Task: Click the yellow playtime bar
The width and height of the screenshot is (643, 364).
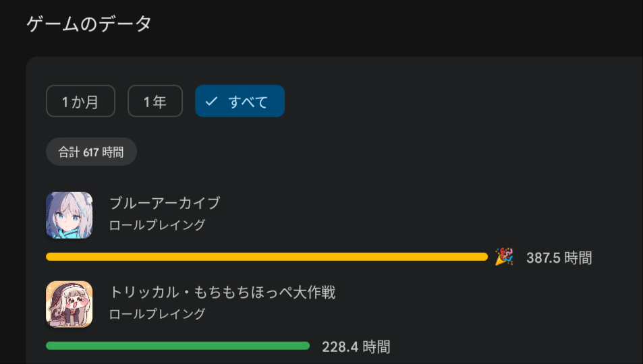Action: [267, 257]
